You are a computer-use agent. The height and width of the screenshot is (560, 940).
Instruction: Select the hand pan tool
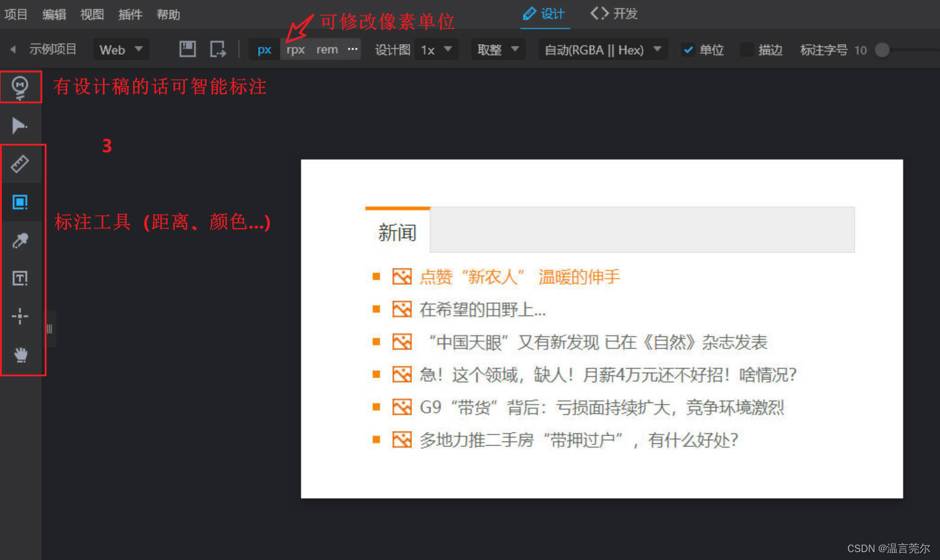(21, 355)
